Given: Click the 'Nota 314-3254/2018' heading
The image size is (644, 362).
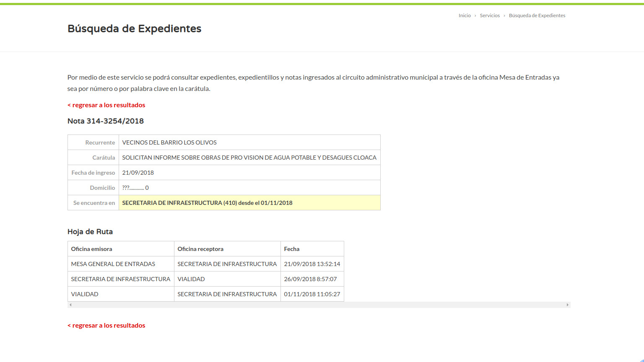Looking at the screenshot, I should point(106,121).
